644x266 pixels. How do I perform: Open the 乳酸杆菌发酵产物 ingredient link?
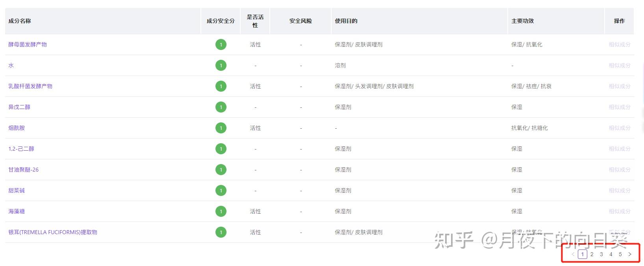[x=30, y=86]
